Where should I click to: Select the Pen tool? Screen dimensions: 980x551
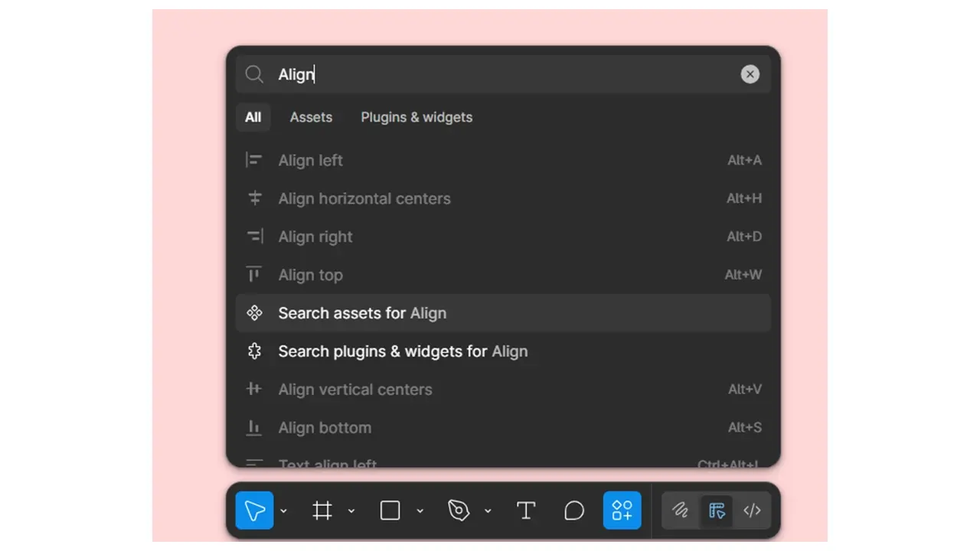[459, 510]
